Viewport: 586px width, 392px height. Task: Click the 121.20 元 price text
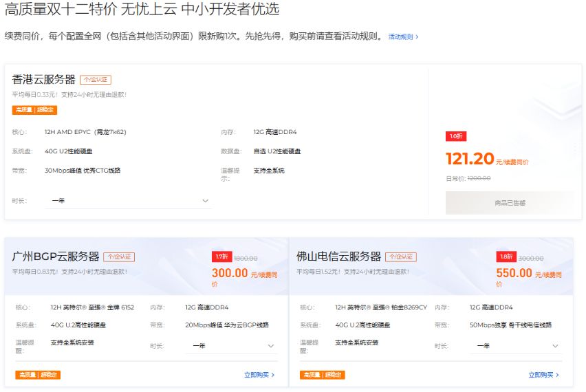(x=470, y=160)
